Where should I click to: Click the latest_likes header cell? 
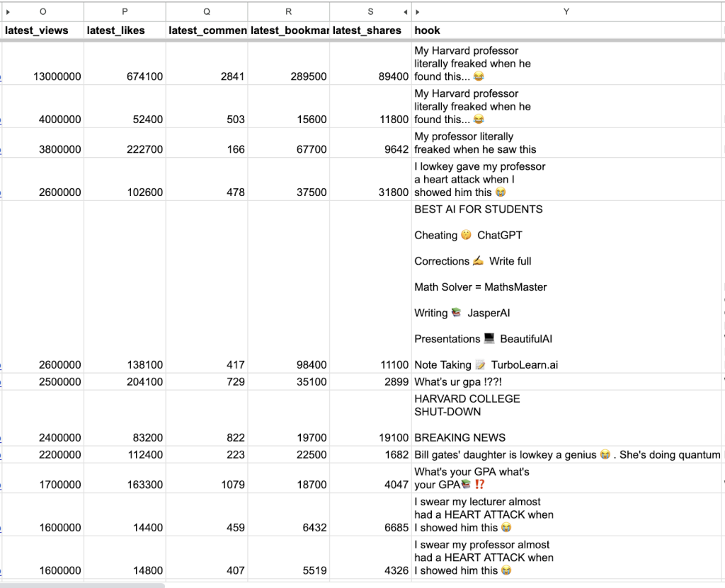(125, 30)
